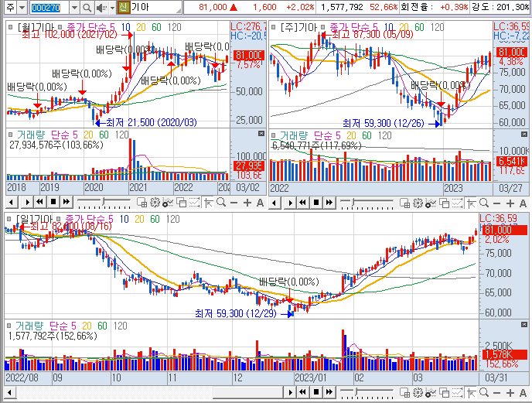This screenshot has width=532, height=403.
Task: Stop the weekly chart playback
Action: (315, 203)
